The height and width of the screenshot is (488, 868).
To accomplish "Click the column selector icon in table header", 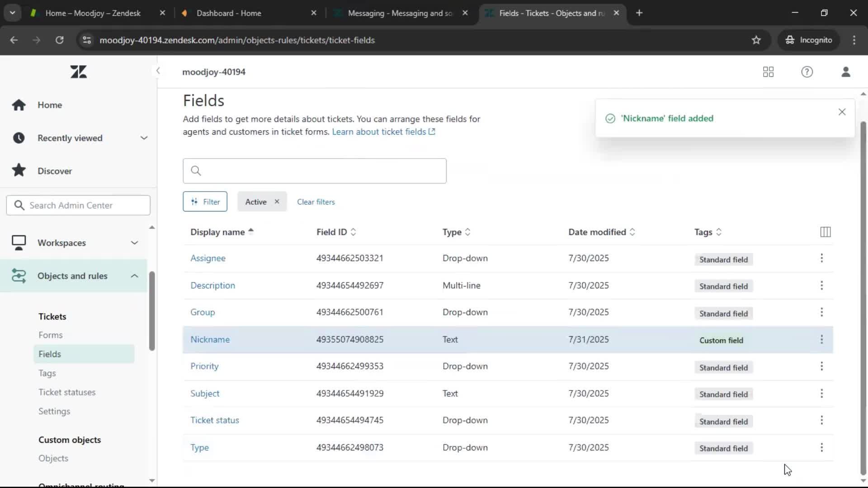I will [x=826, y=232].
